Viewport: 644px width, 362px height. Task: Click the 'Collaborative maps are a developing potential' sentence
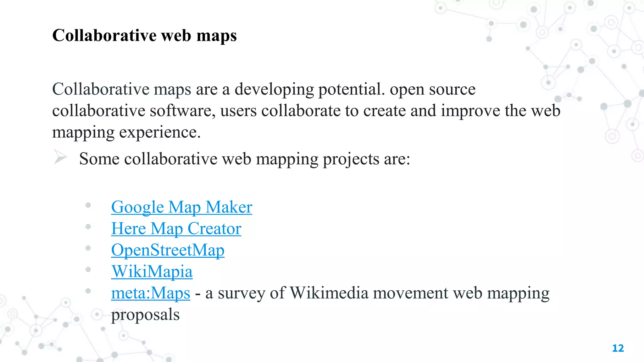tap(219, 90)
